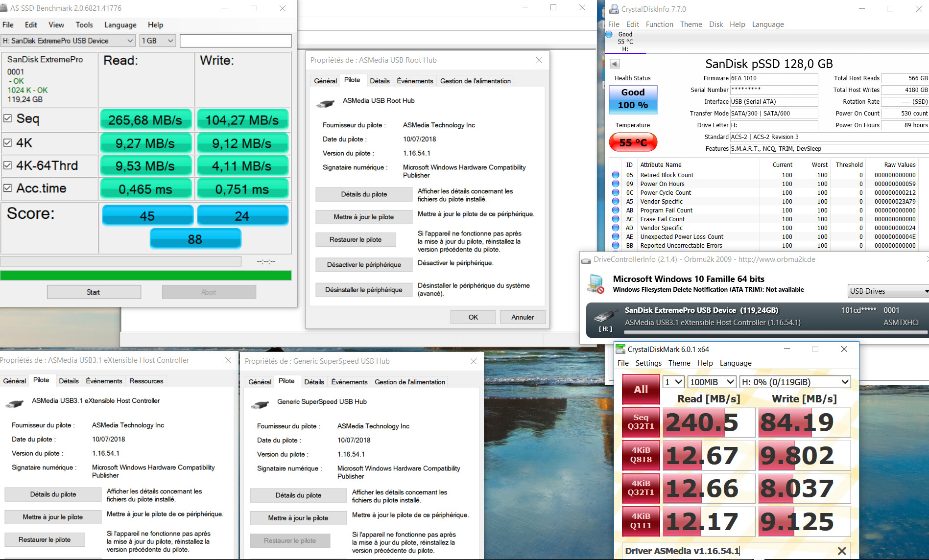929x560 pixels.
Task: Click the DriveControllerInfo title bar icon
Action: (586, 260)
